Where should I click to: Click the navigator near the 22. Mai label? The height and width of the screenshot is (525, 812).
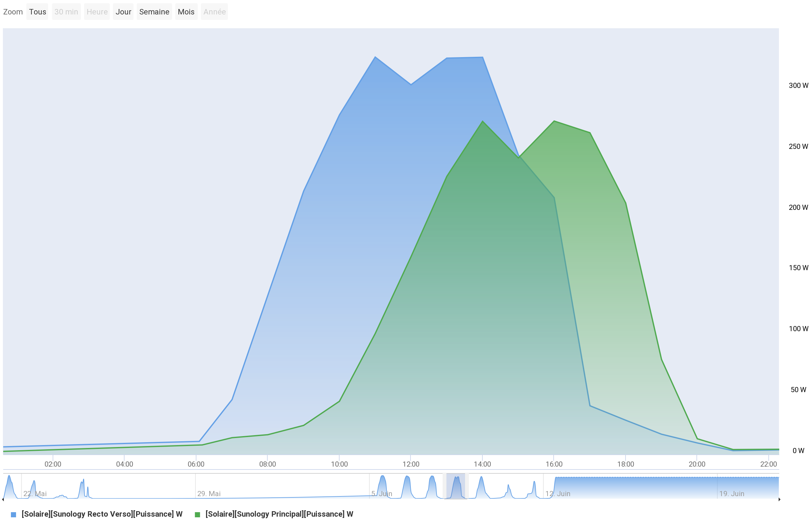[x=35, y=493]
